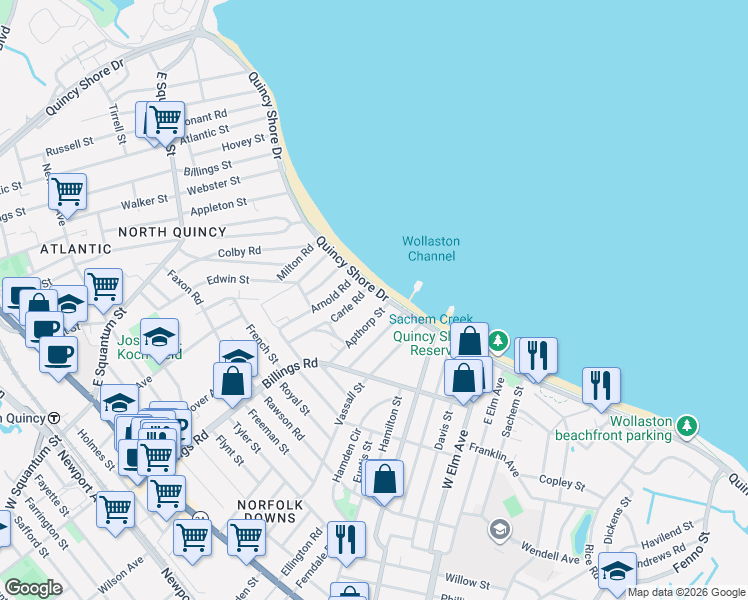Click the Wollaston beachfront parking label
Viewport: 748px width, 600px height.
point(613,428)
